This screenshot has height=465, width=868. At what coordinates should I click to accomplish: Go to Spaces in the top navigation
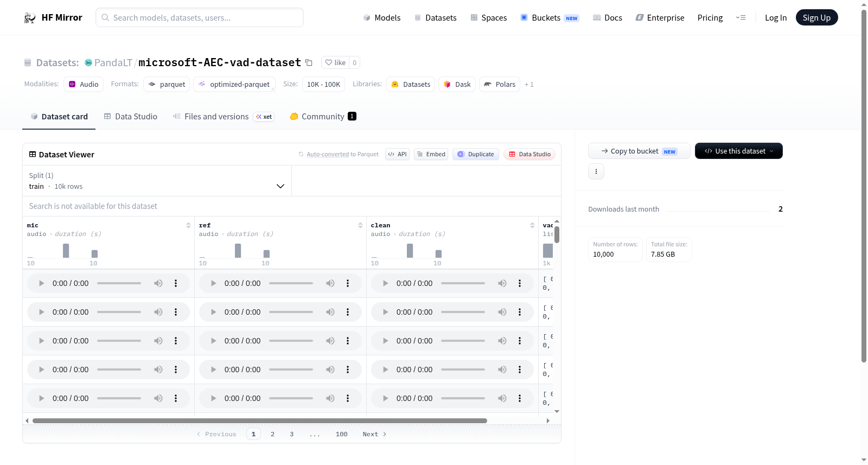tap(489, 18)
